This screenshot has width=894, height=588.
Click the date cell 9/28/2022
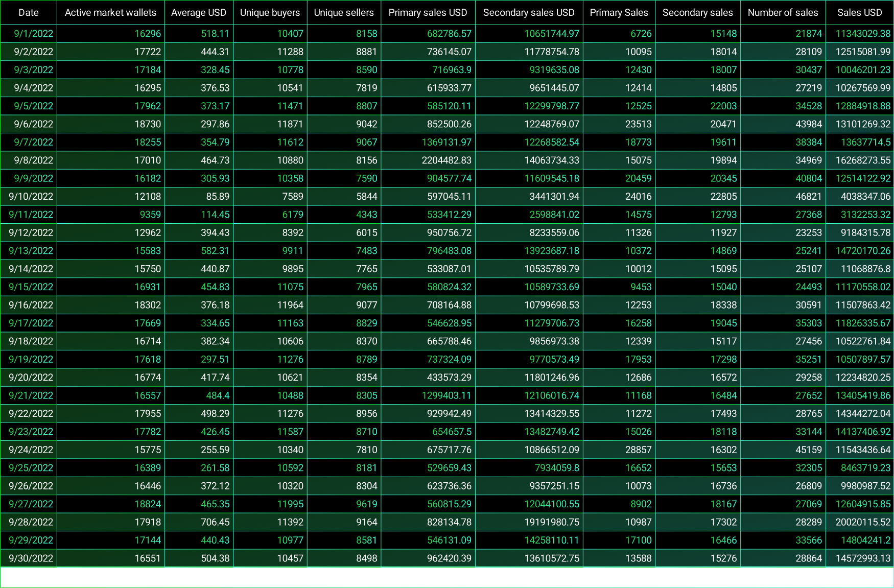pos(29,522)
